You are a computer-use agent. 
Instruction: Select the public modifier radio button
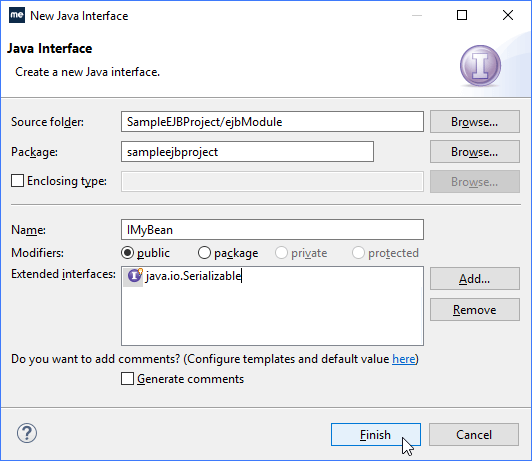(128, 253)
